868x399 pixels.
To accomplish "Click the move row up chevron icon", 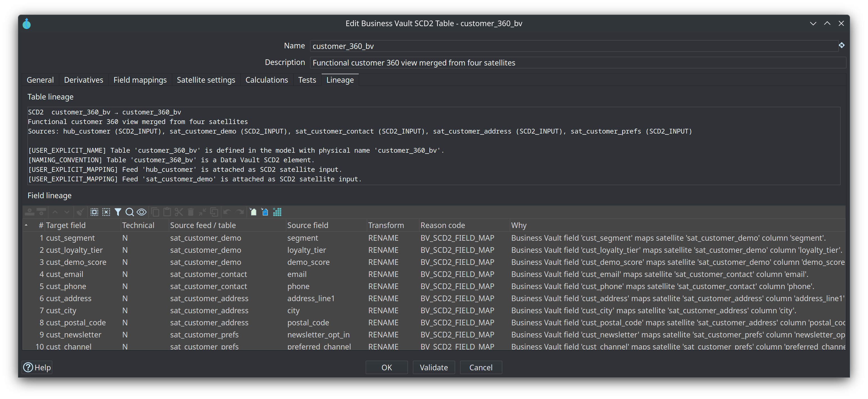I will 55,212.
